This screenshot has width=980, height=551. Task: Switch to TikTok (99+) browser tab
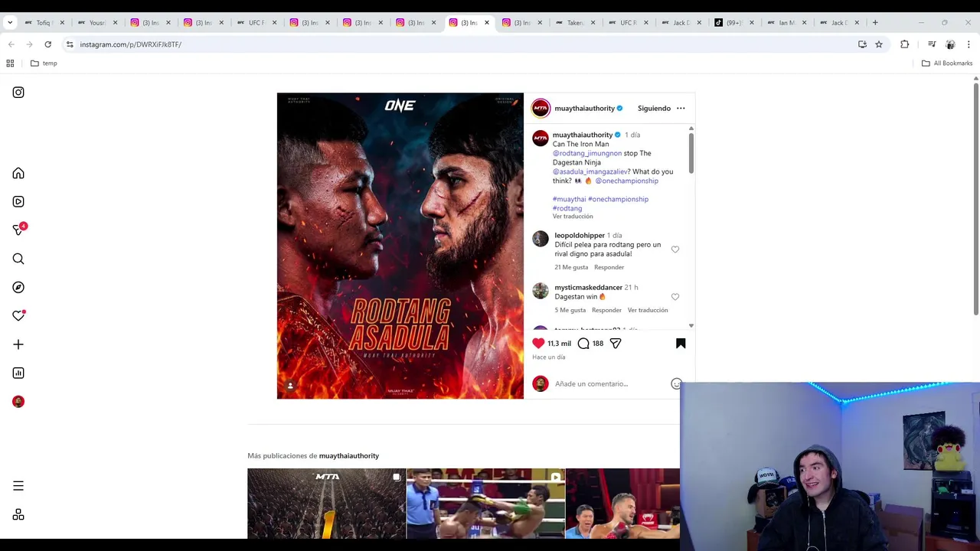734,22
